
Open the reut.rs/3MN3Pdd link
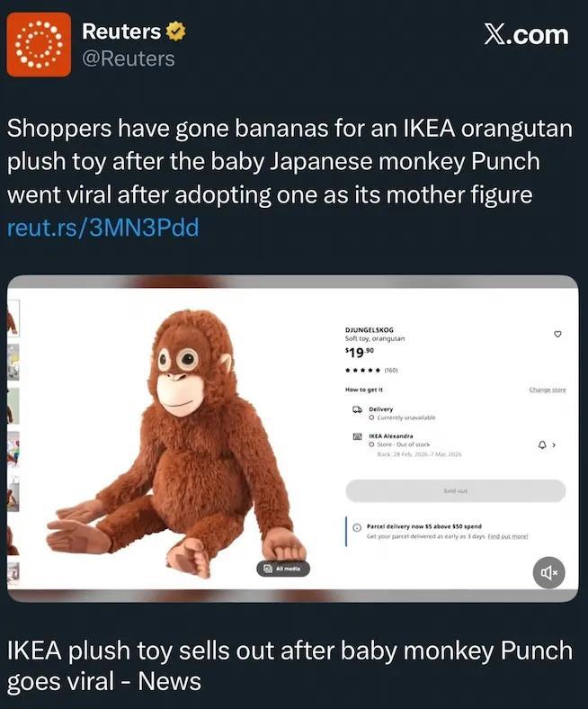tap(102, 228)
